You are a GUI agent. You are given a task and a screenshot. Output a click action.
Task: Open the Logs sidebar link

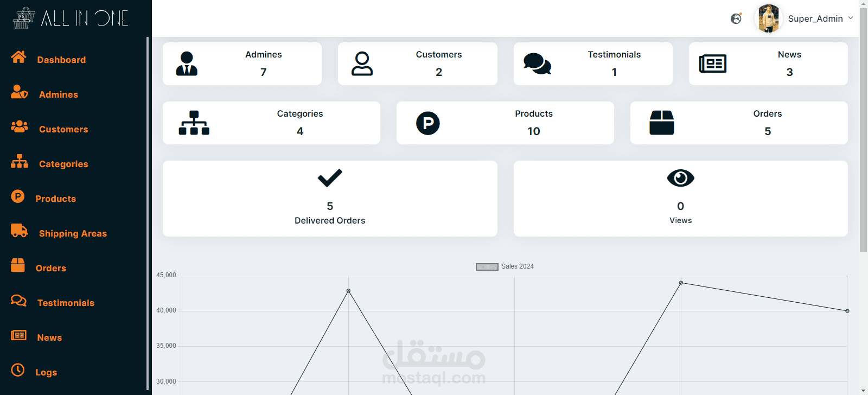pyautogui.click(x=46, y=372)
